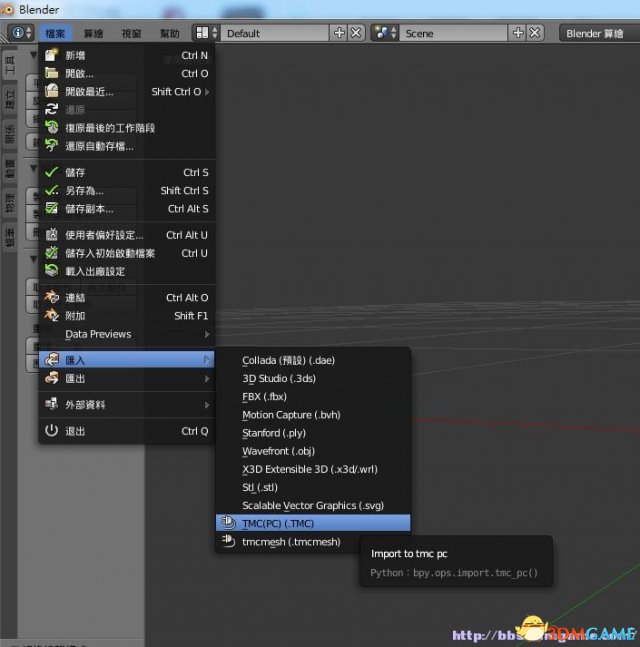Click the Import (匯入) icon
Image resolution: width=640 pixels, height=647 pixels.
pyautogui.click(x=52, y=360)
